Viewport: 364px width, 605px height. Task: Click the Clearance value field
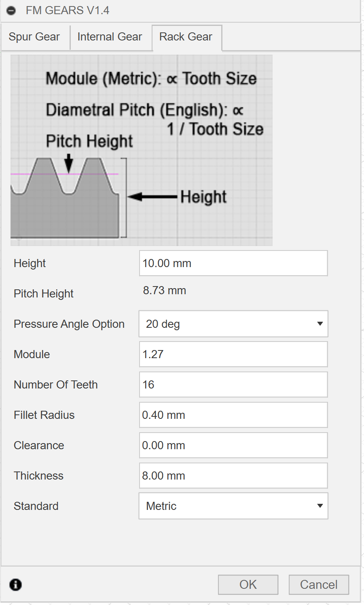[x=233, y=445]
